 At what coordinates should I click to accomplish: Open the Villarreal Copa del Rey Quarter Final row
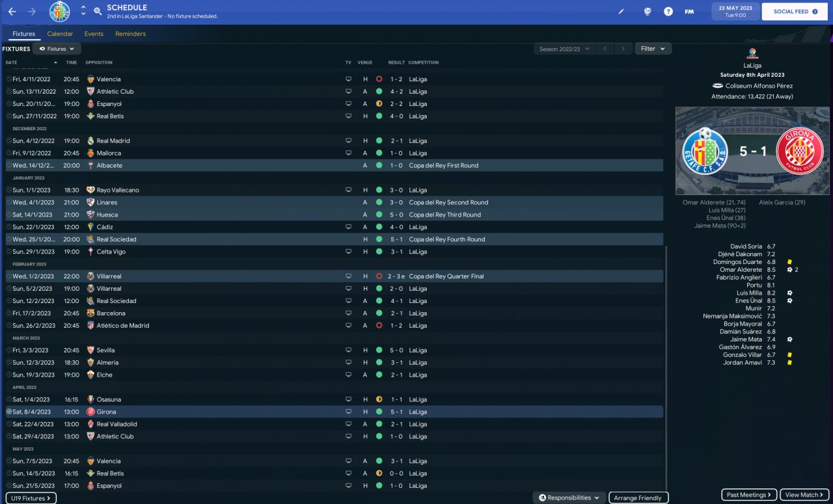[x=334, y=276]
